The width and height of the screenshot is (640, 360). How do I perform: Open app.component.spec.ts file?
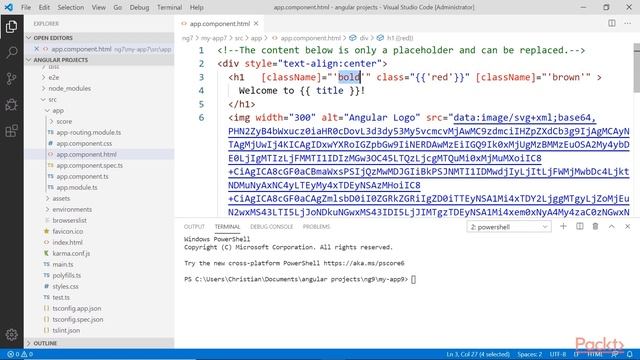(89, 165)
